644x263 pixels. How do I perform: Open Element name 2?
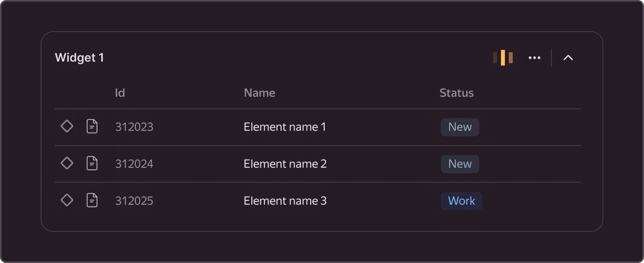pyautogui.click(x=285, y=164)
